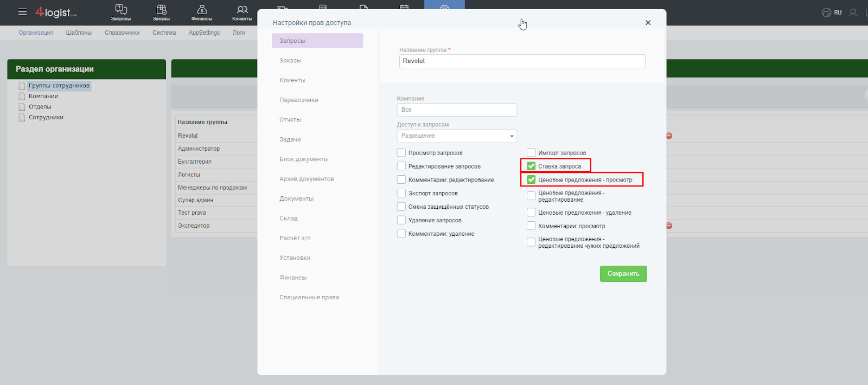Screen dimensions: 868x385
Task: Open Шаблоны submenu item
Action: pos(79,33)
